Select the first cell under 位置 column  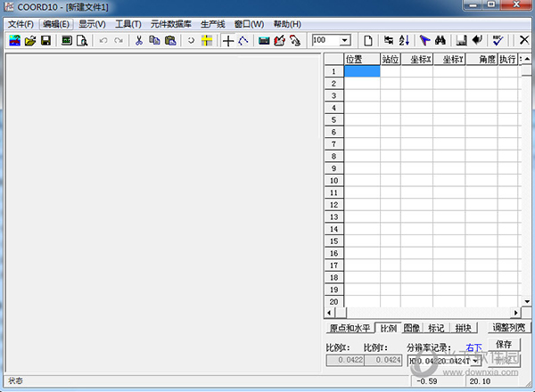[x=361, y=71]
